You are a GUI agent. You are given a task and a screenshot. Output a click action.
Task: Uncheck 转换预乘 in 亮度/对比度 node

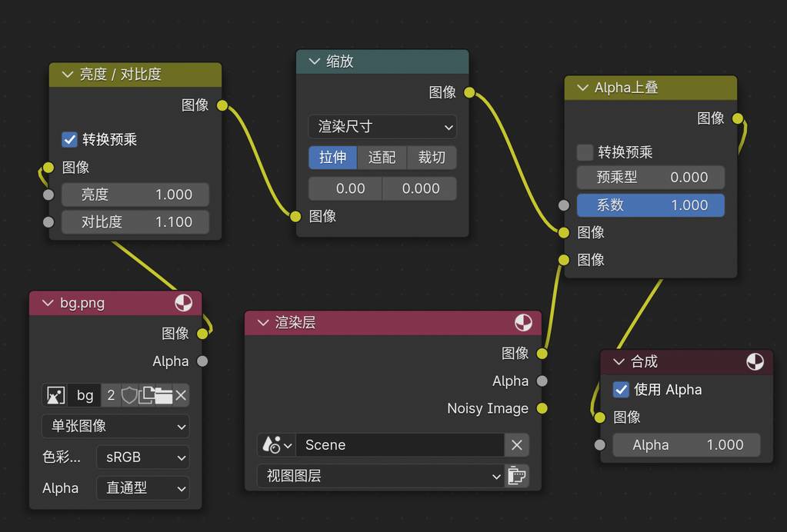[69, 140]
